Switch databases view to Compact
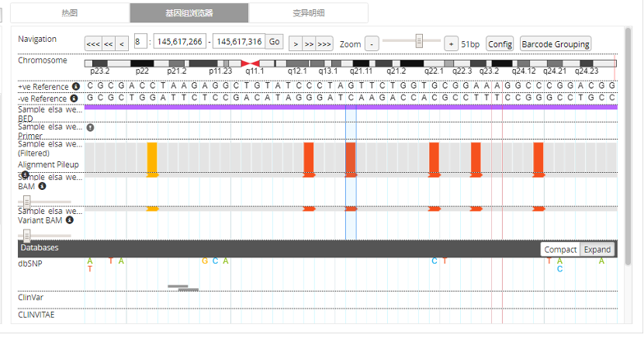Viewport: 644px width, 338px height. [x=560, y=250]
